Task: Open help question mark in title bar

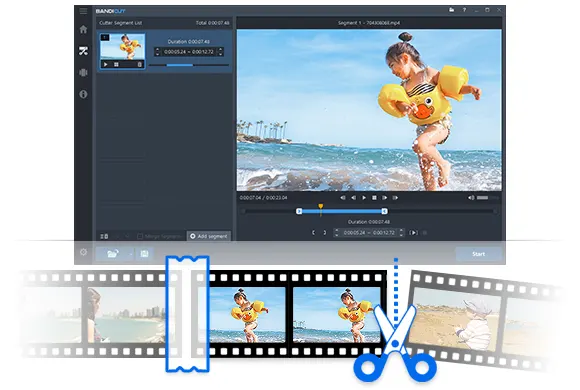Action: point(464,10)
